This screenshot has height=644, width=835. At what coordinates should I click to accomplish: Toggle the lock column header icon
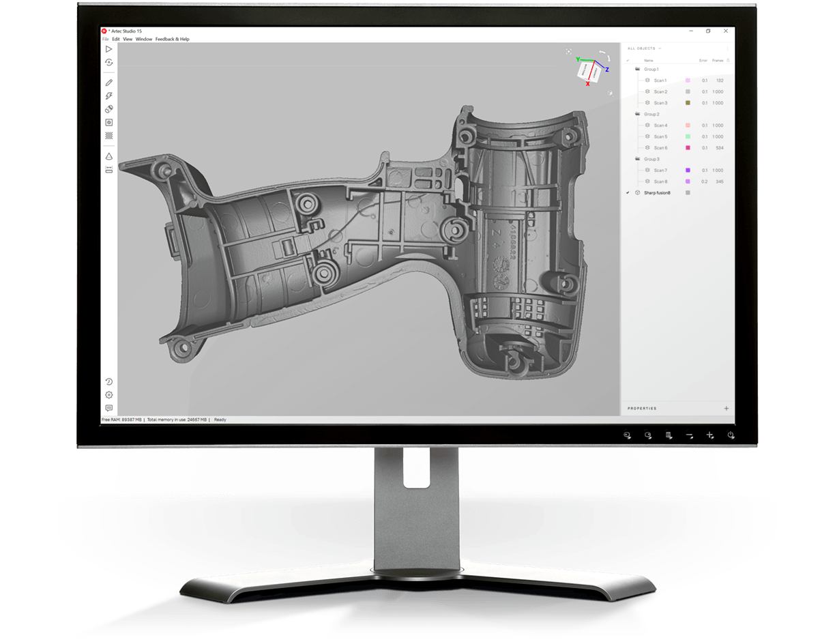point(728,60)
